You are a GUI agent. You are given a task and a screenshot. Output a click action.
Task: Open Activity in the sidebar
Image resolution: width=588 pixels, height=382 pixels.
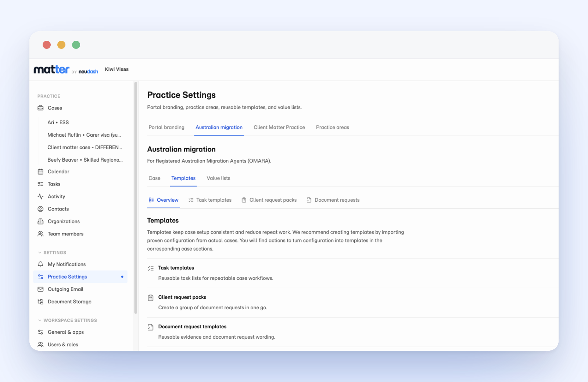click(80, 197)
